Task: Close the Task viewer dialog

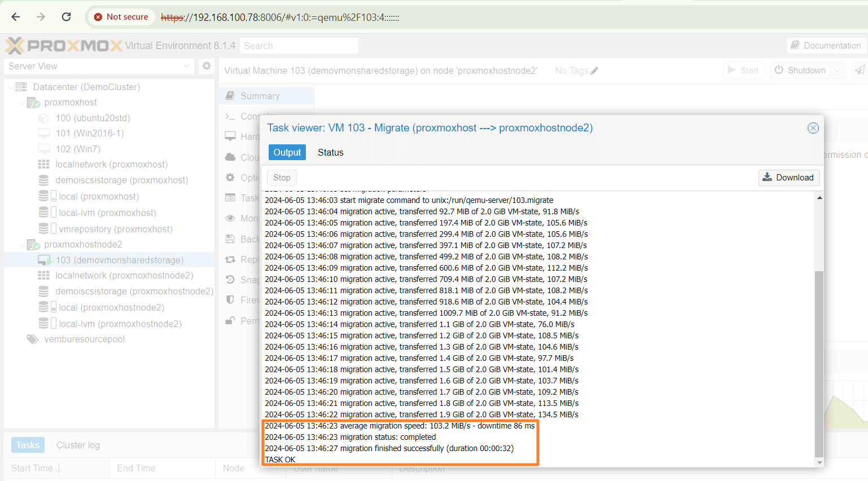Action: point(813,128)
